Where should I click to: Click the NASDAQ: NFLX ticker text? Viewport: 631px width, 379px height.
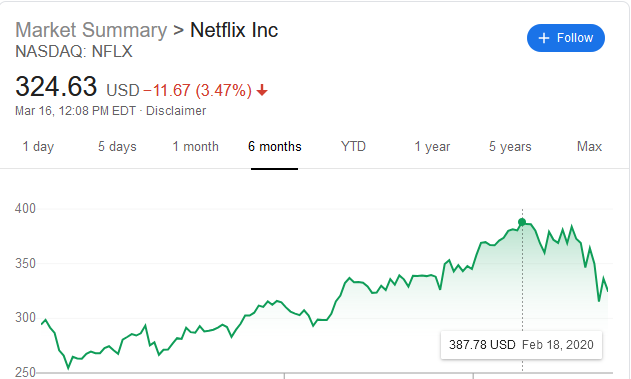pyautogui.click(x=74, y=51)
